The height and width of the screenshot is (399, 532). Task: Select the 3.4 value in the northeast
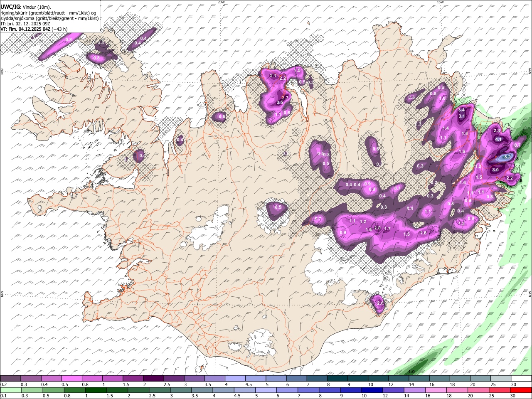point(461,111)
